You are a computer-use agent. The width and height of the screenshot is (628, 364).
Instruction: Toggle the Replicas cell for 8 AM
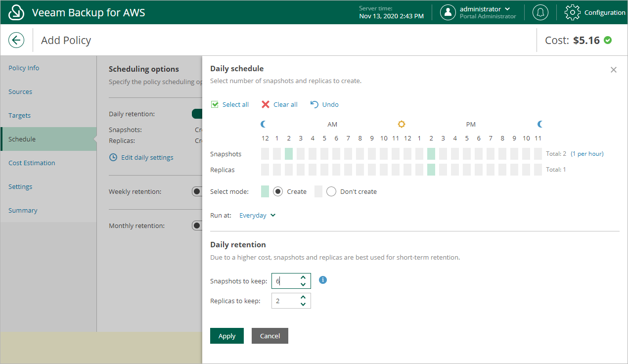(x=360, y=170)
